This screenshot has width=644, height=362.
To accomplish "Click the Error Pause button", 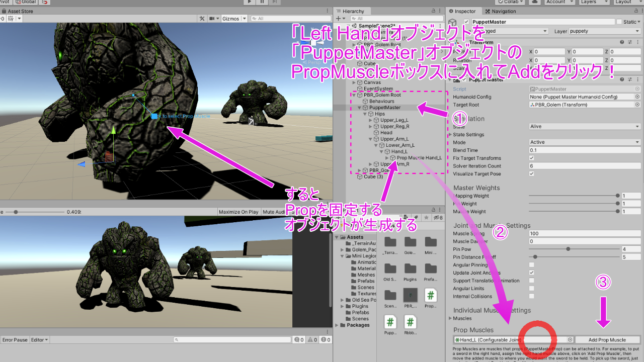I will click(x=15, y=340).
